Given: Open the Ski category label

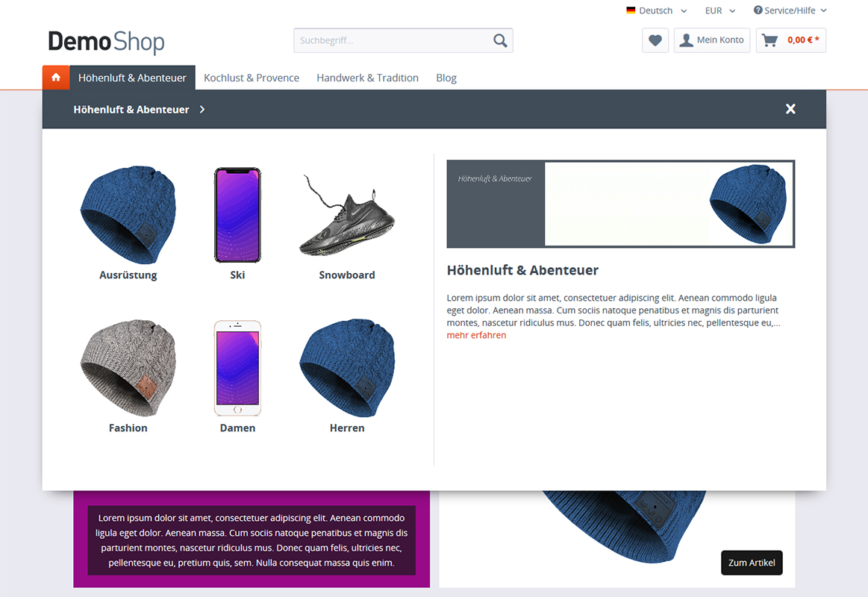Looking at the screenshot, I should [237, 275].
